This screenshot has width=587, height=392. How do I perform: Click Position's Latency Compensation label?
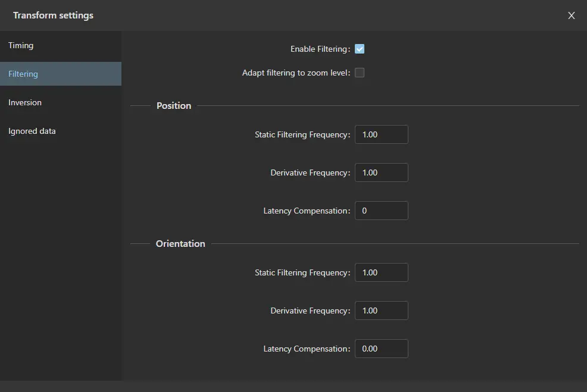[306, 211]
